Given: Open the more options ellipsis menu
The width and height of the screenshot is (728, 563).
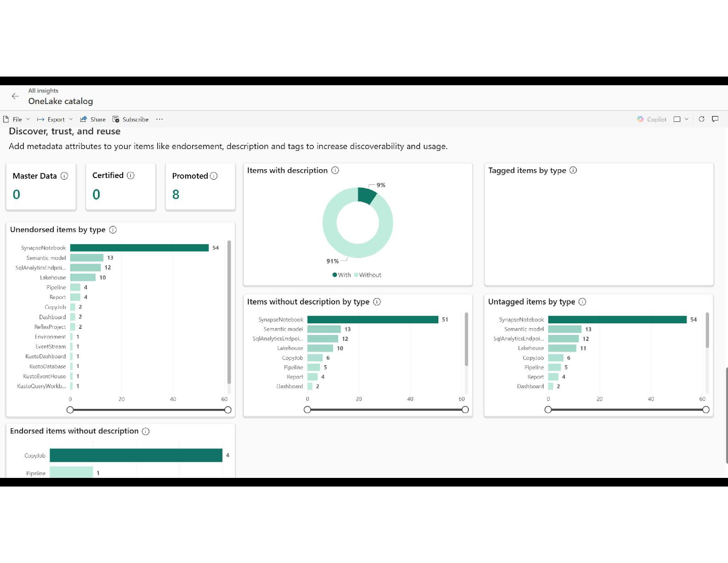Looking at the screenshot, I should 159,119.
